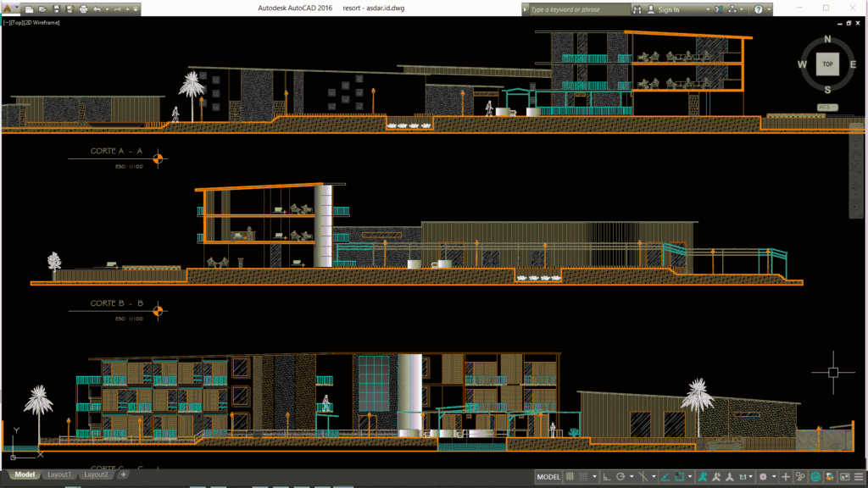Open the Autodesk Exchange Apps icon
Image resolution: width=868 pixels, height=488 pixels.
pos(719,9)
